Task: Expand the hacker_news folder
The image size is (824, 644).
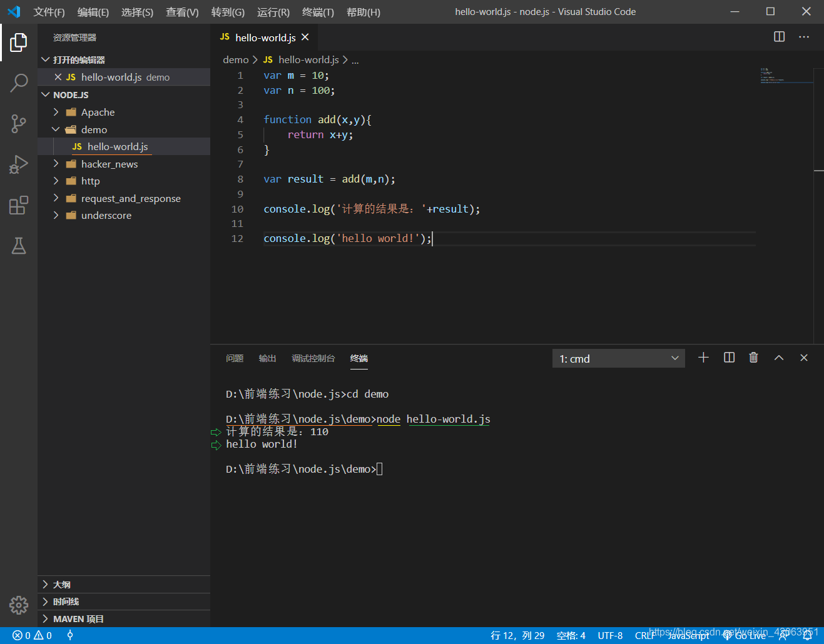Action: click(x=56, y=164)
